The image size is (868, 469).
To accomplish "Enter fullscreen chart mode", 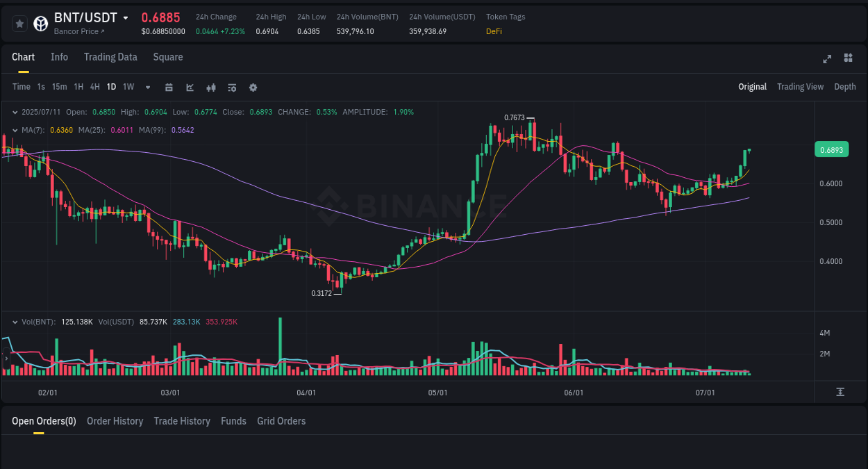I will click(x=826, y=60).
